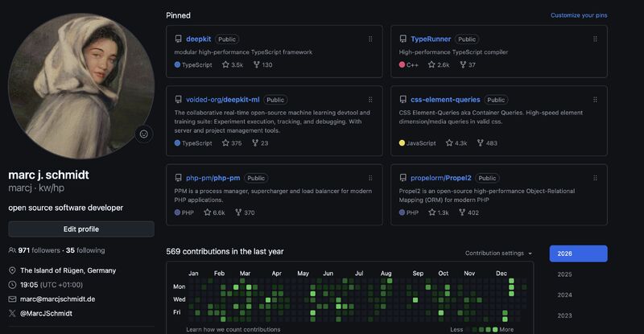Image resolution: width=644 pixels, height=334 pixels.
Task: Click star count on php-pm repo
Action: [214, 212]
